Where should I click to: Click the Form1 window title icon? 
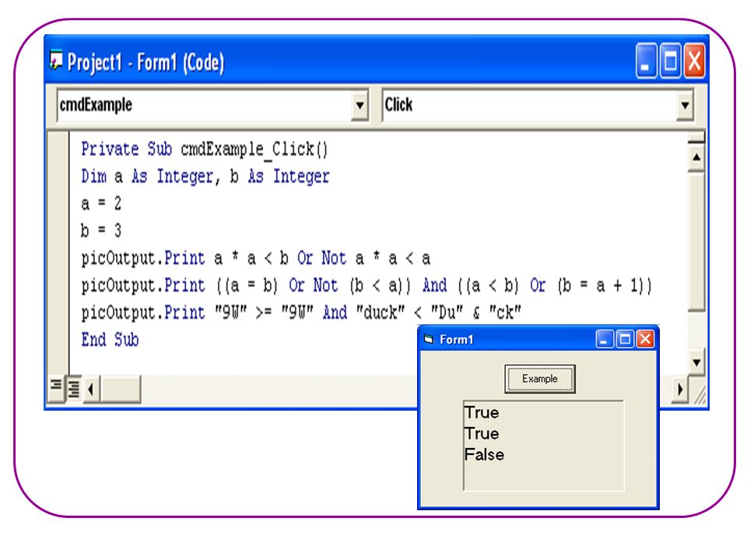point(429,339)
